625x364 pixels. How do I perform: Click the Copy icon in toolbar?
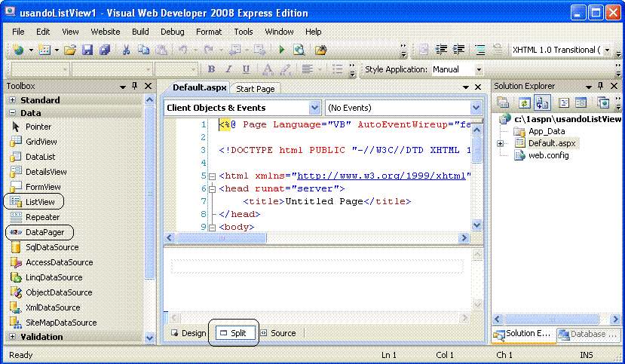click(x=143, y=50)
